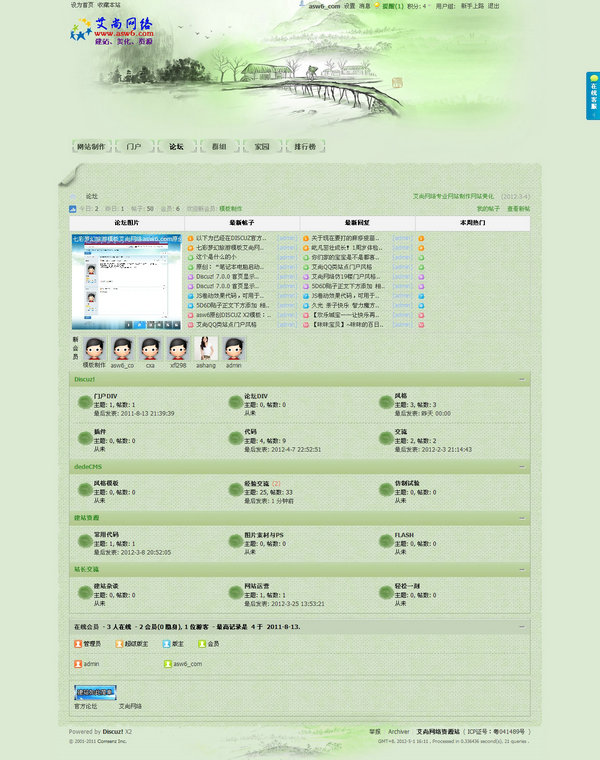
Task: Open the ashang member avatar
Action: point(206,349)
